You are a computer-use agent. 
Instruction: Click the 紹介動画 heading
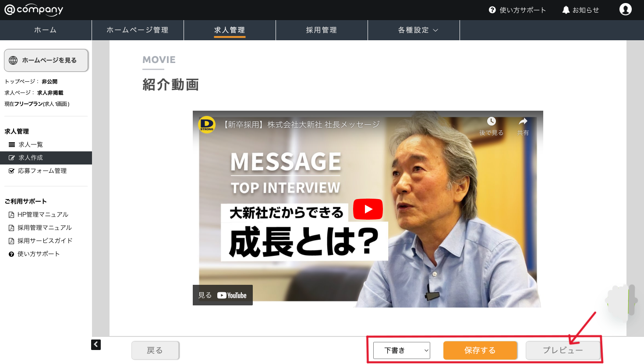171,84
